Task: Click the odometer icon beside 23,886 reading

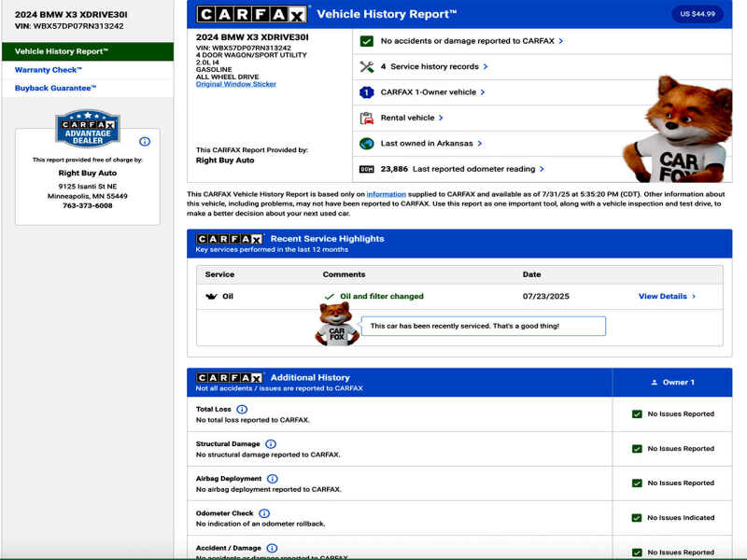Action: [366, 169]
